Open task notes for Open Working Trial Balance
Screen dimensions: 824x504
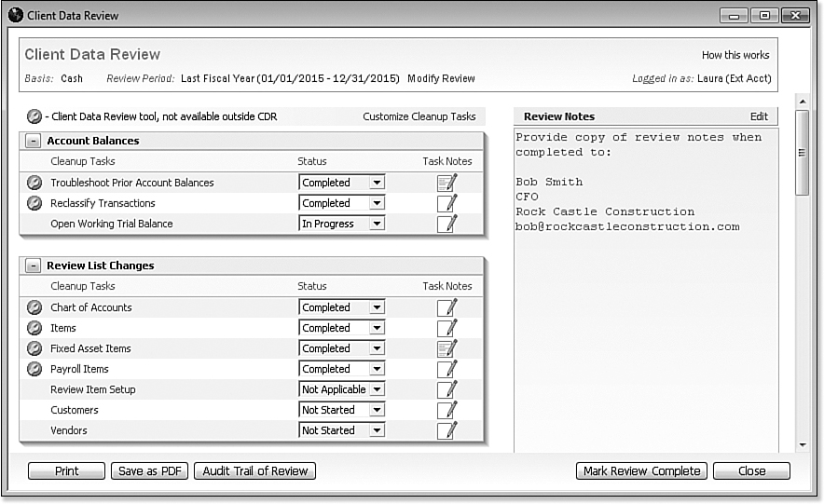447,224
